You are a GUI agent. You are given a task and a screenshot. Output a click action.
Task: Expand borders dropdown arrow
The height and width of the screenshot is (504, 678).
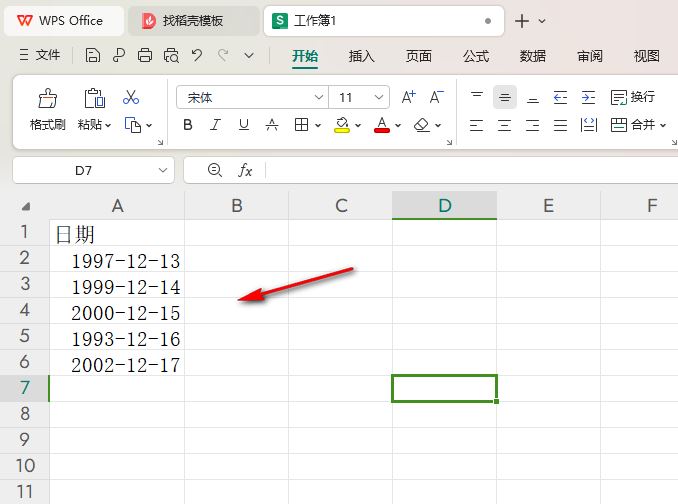(318, 125)
